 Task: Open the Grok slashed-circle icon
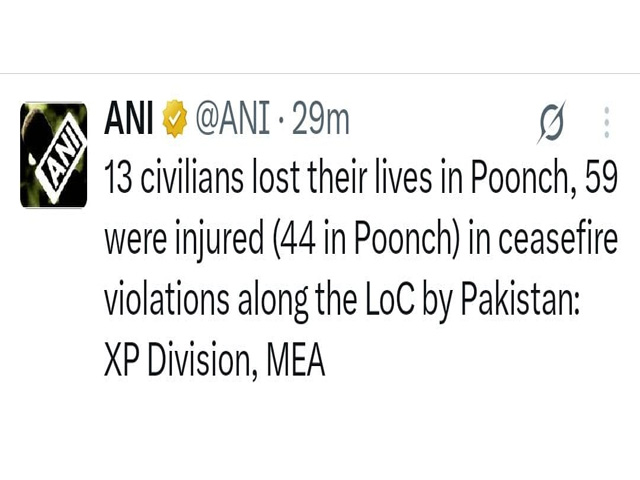coord(549,123)
